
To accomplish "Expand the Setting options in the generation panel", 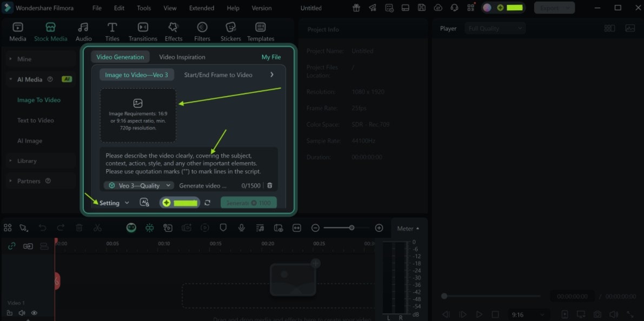I will [112, 203].
